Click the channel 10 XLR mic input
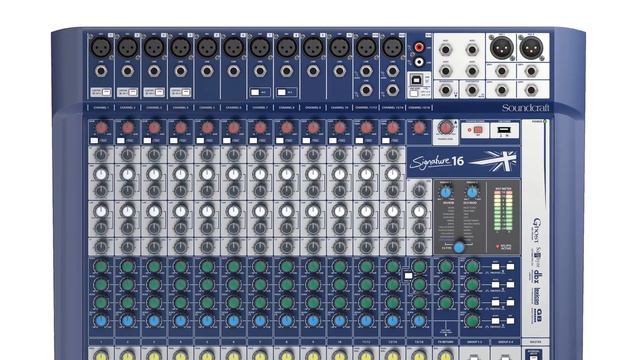Viewport: 640px width, 360px height. click(340, 47)
